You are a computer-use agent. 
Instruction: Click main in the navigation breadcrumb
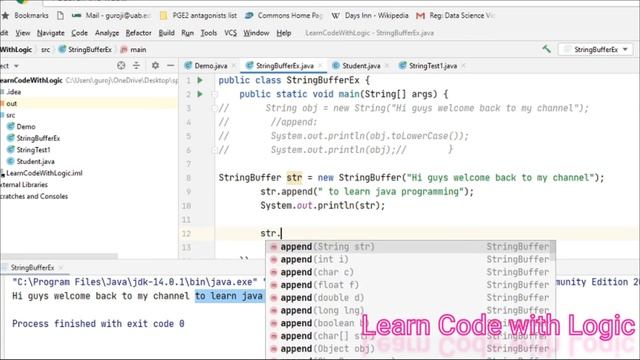coord(133,50)
